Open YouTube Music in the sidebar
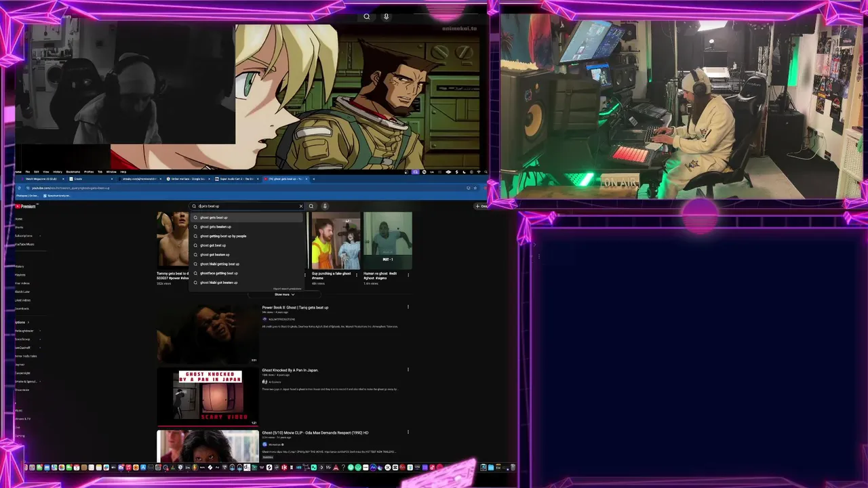Image resolution: width=868 pixels, height=488 pixels. click(x=24, y=244)
